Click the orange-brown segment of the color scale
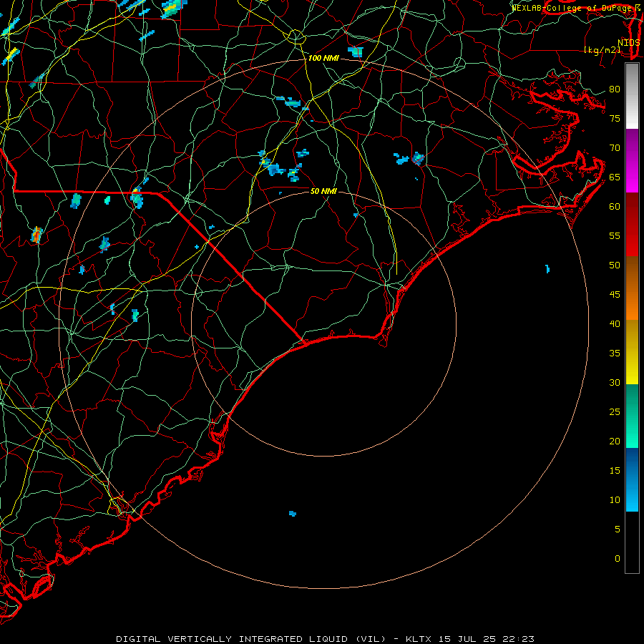This screenshot has height=644, width=644. (x=632, y=288)
